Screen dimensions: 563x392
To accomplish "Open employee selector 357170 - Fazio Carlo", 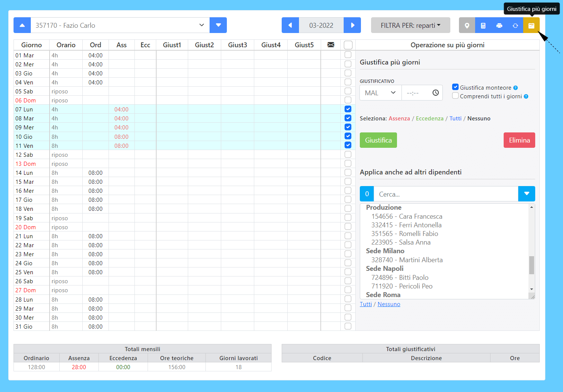I will pyautogui.click(x=120, y=25).
